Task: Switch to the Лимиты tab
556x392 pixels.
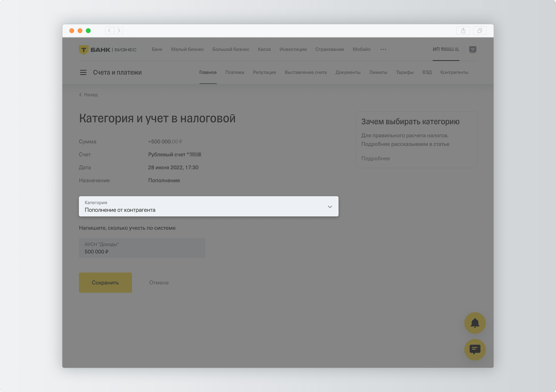Action: (378, 72)
